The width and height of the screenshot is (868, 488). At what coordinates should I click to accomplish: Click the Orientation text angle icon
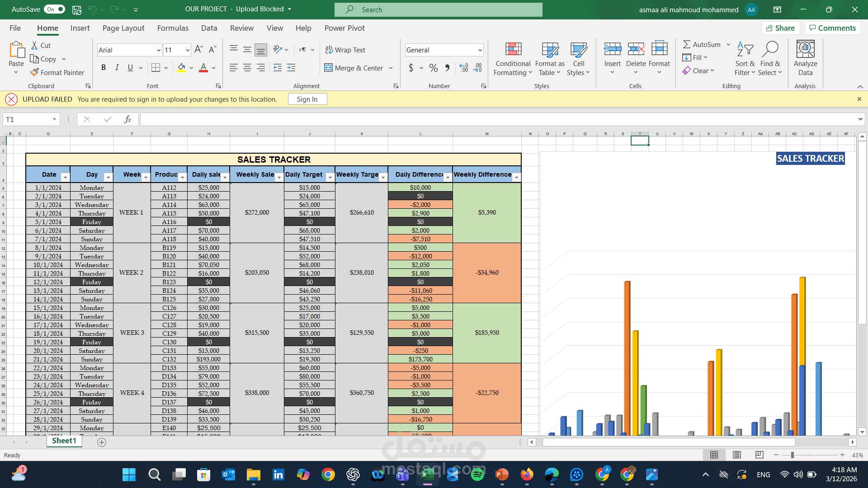pyautogui.click(x=278, y=50)
